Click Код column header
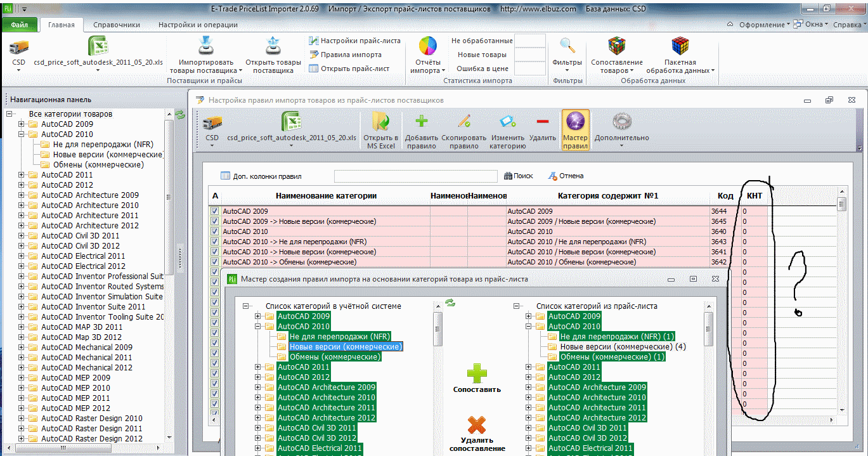Screen dimensions: 868x456 725,196
